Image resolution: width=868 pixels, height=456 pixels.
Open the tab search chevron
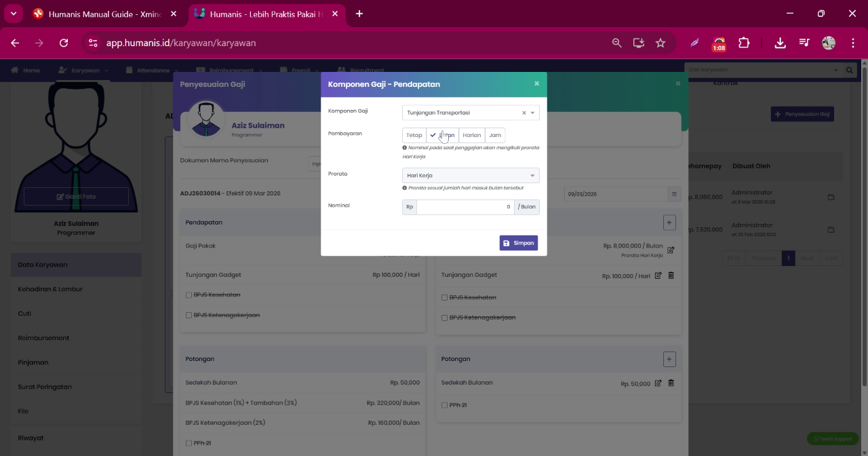[13, 14]
